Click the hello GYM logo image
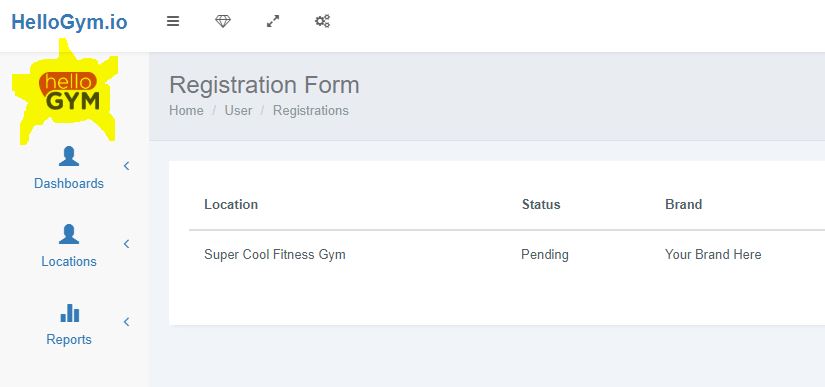 pyautogui.click(x=66, y=92)
